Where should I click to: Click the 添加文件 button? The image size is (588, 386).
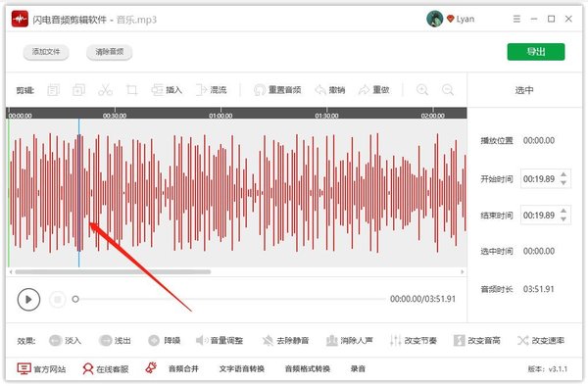46,52
